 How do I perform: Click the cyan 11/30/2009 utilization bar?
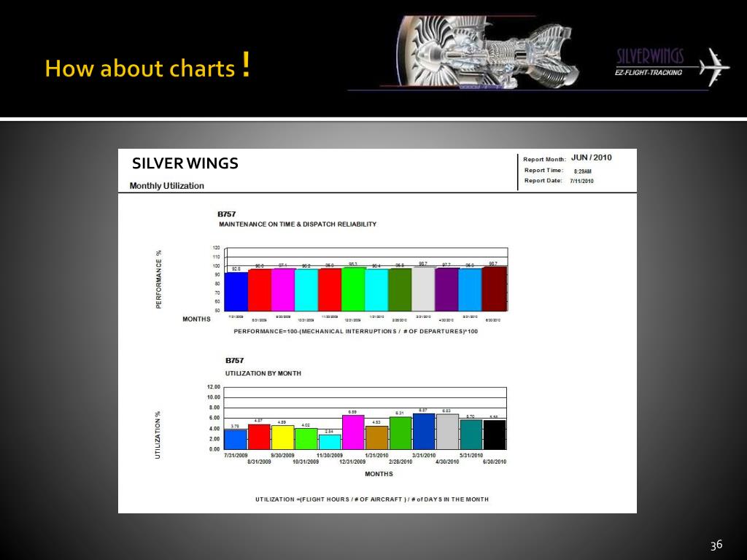[x=330, y=442]
